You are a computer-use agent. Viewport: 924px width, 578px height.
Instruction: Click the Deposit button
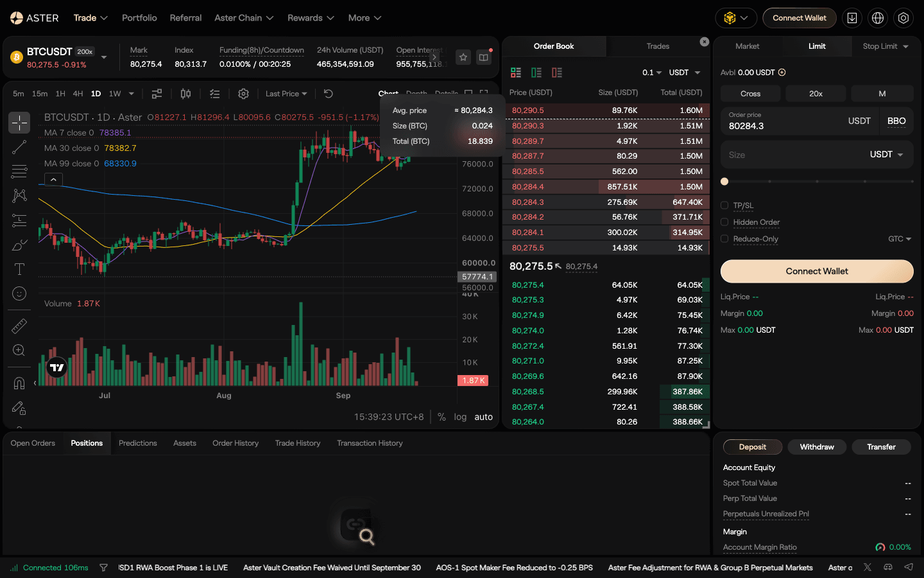(753, 447)
